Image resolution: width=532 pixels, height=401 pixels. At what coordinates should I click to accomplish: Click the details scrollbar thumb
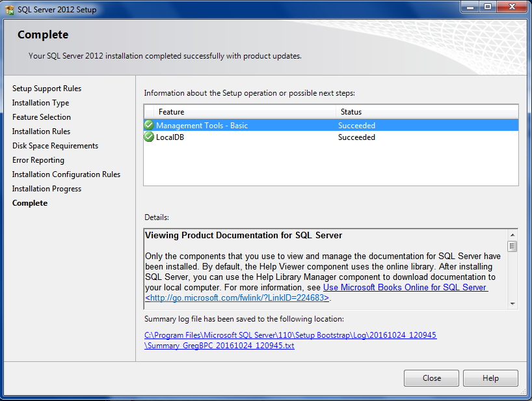(512, 246)
